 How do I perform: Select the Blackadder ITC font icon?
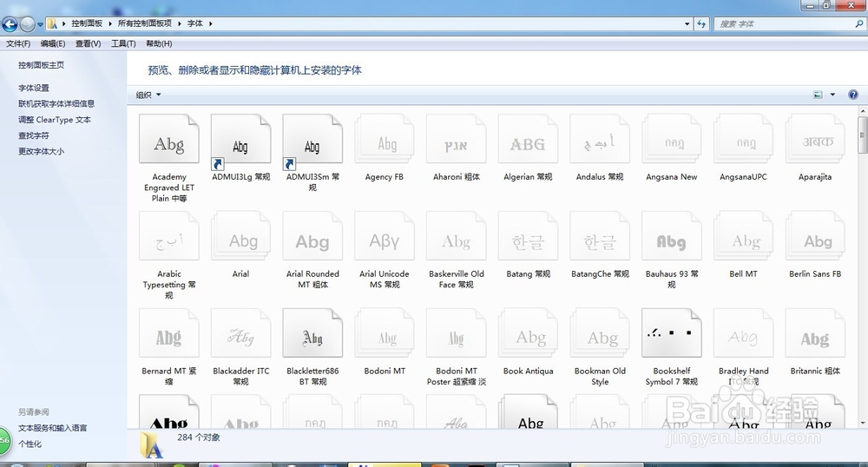coord(240,333)
